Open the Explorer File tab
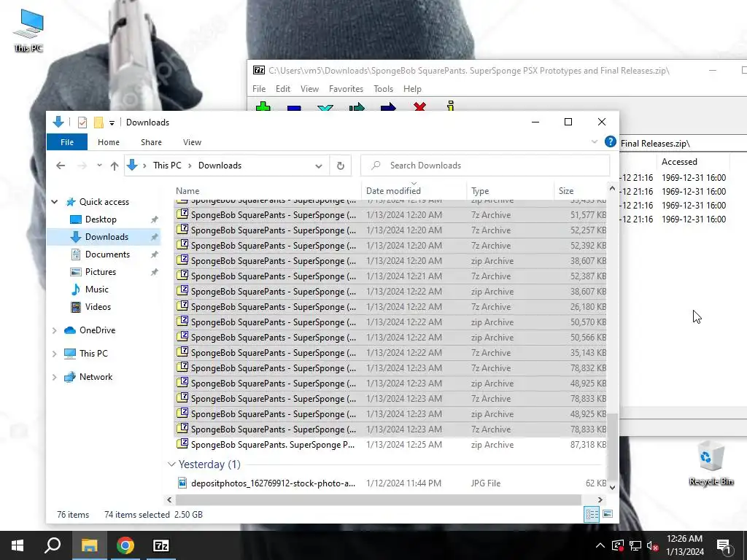The image size is (747, 560). pyautogui.click(x=66, y=142)
